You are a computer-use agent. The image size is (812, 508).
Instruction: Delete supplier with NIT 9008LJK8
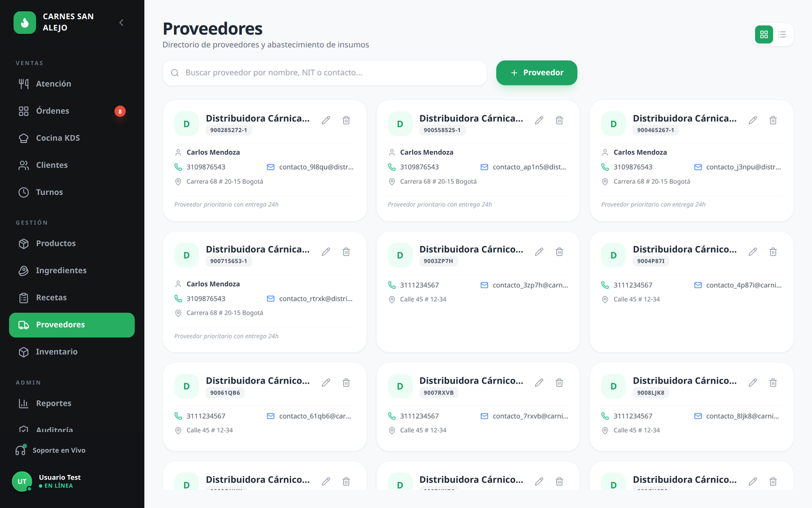[x=773, y=383]
